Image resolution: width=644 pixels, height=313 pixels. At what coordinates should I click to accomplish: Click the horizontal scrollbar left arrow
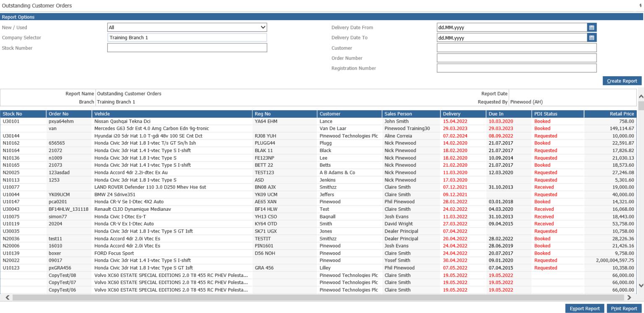7,297
